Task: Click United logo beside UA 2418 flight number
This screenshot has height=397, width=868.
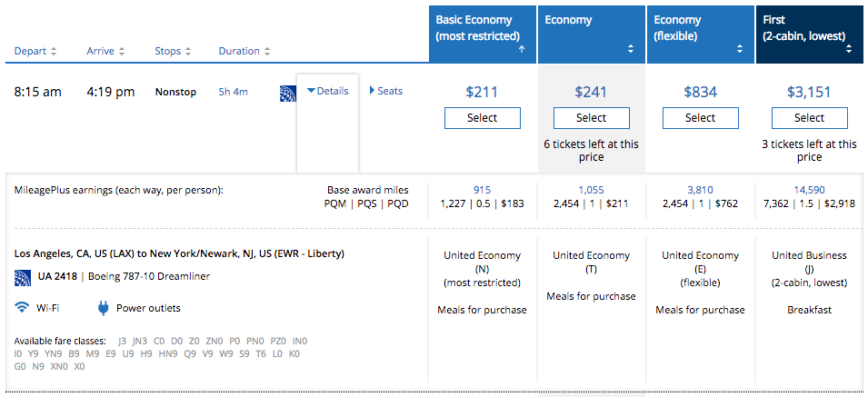Action: tap(23, 276)
